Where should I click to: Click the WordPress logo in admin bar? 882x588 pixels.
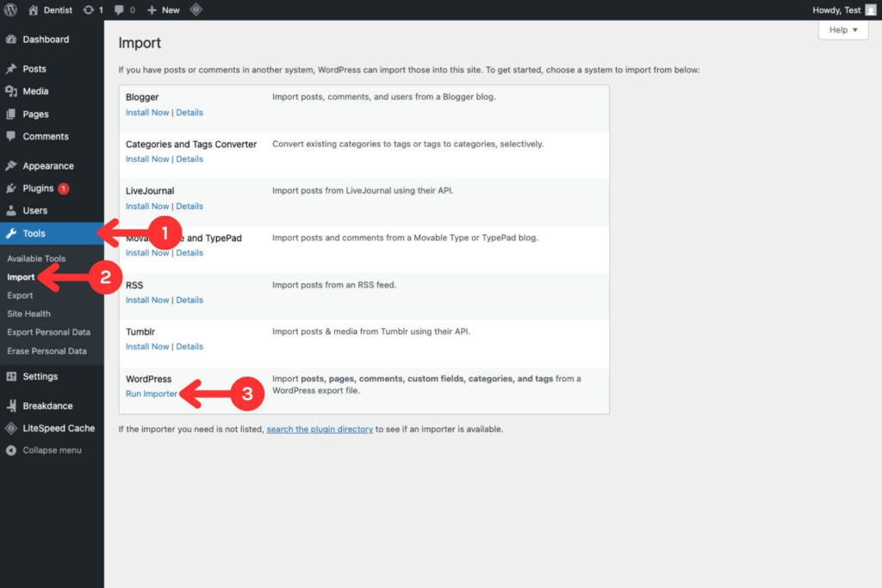pos(10,9)
